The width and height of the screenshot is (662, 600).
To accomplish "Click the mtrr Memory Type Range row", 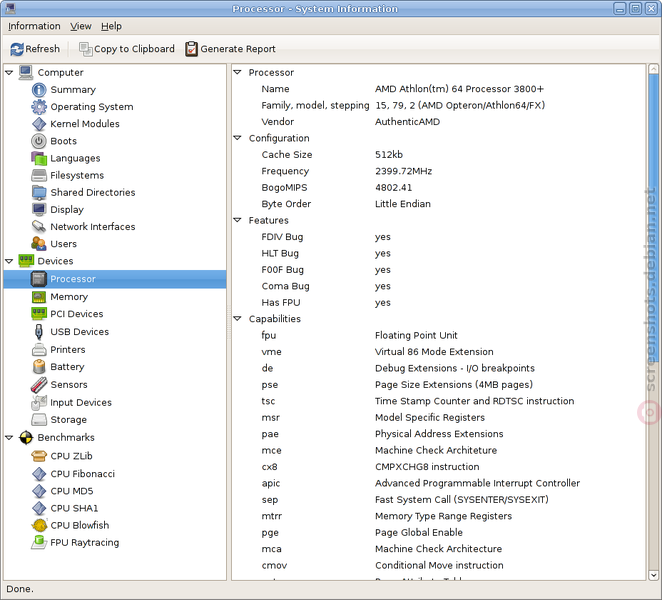I will [x=438, y=516].
